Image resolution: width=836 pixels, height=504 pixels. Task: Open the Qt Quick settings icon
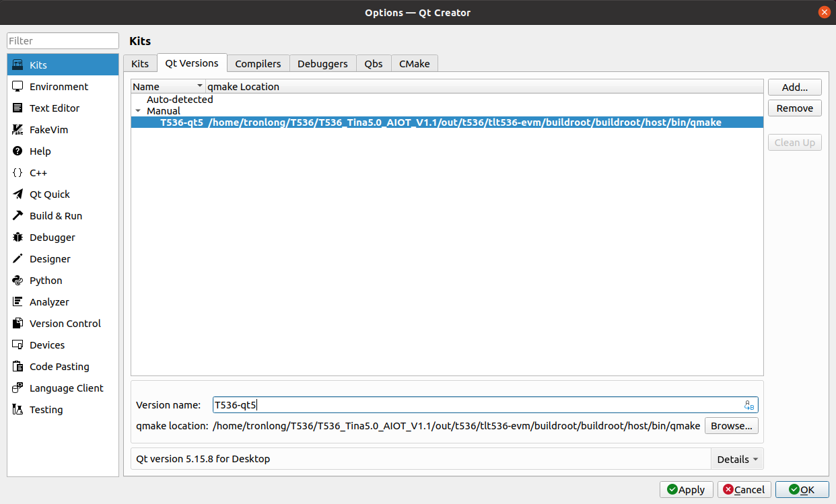point(18,194)
